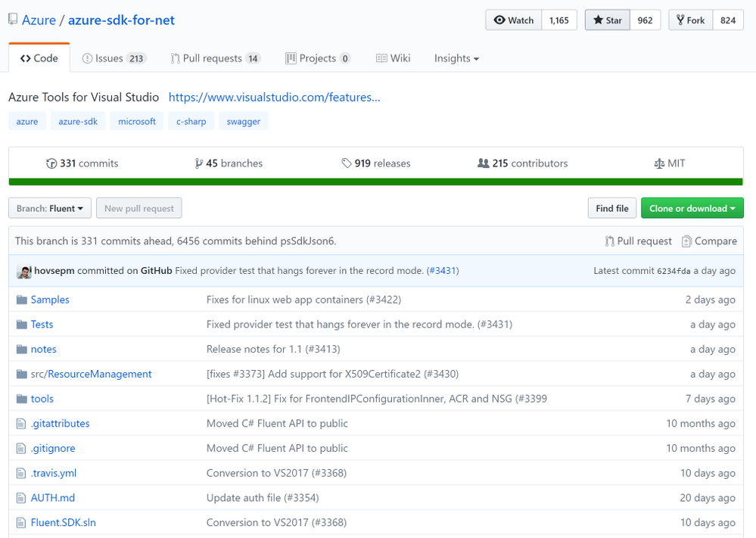This screenshot has height=538, width=756.
Task: Click the contributors people icon
Action: click(x=483, y=163)
